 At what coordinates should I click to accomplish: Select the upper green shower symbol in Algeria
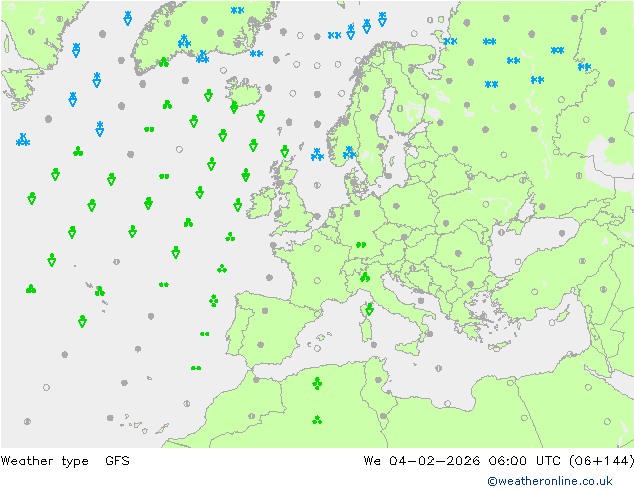coord(317,383)
